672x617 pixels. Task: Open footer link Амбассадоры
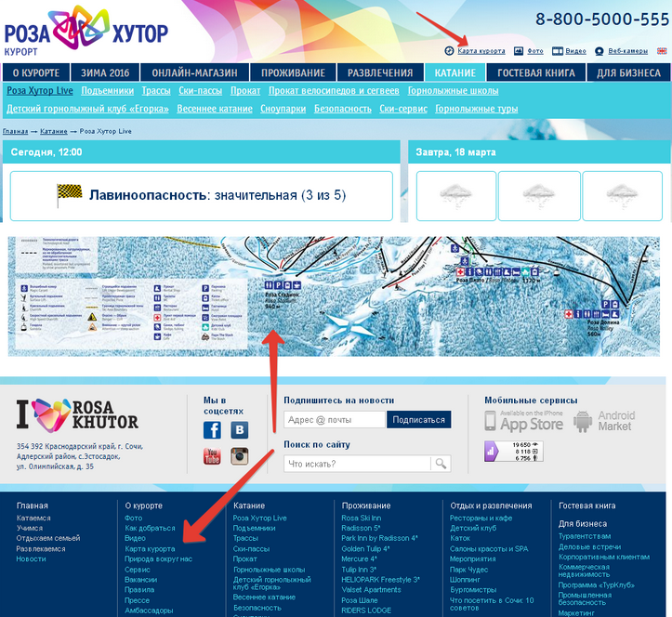(x=149, y=610)
